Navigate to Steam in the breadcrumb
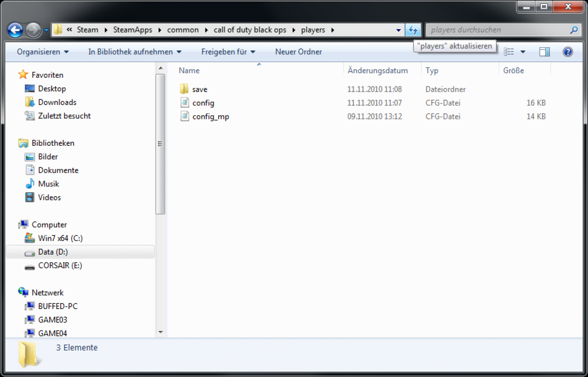 (87, 30)
